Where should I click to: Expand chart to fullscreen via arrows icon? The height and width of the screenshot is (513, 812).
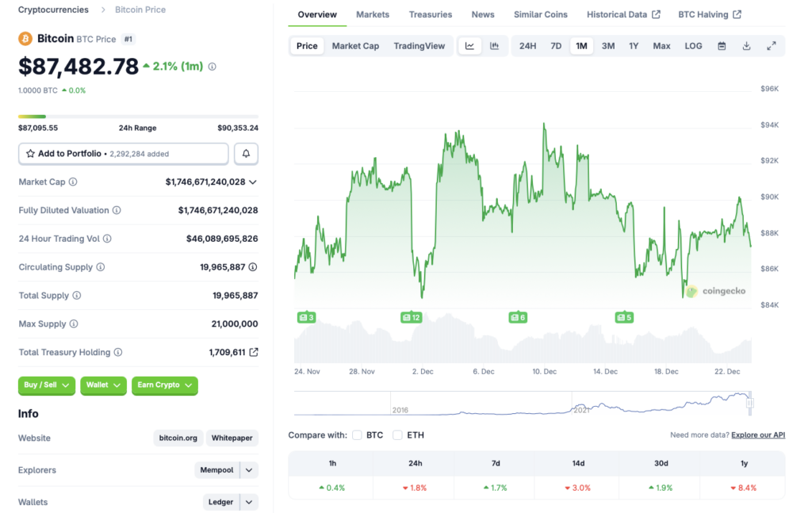(x=772, y=46)
